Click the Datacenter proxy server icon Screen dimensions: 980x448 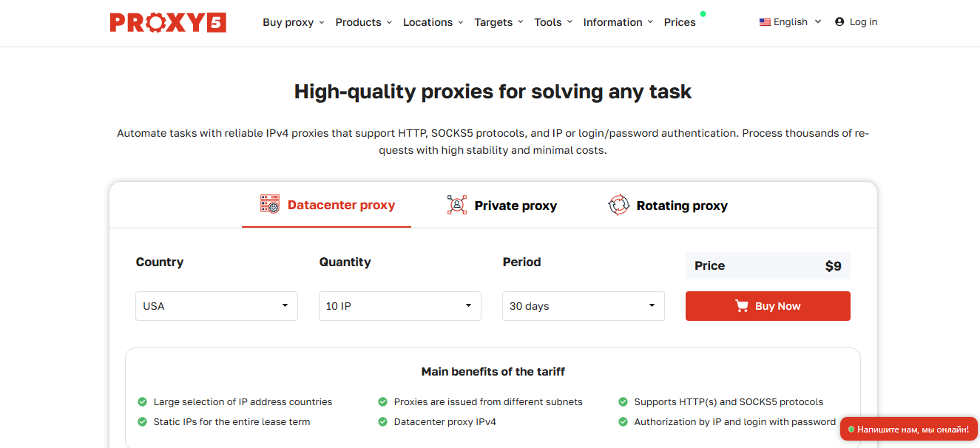pos(270,205)
